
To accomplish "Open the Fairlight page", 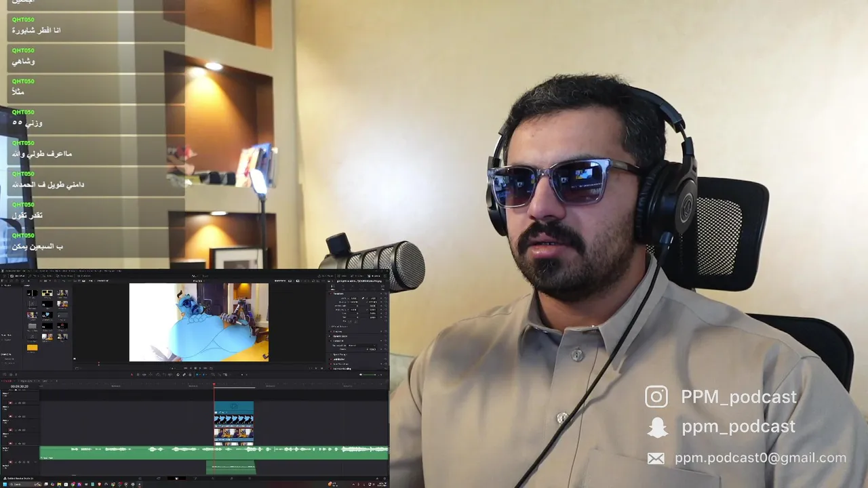I will tap(231, 478).
